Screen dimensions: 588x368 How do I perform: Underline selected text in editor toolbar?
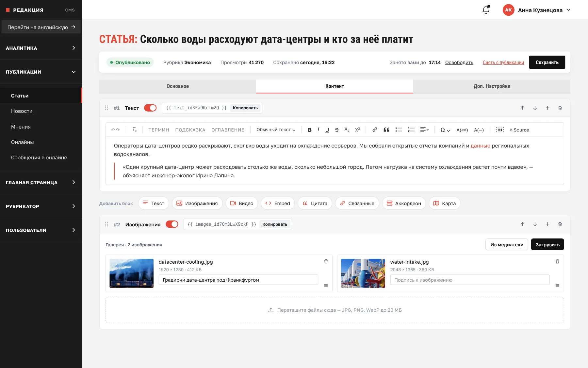coord(327,130)
